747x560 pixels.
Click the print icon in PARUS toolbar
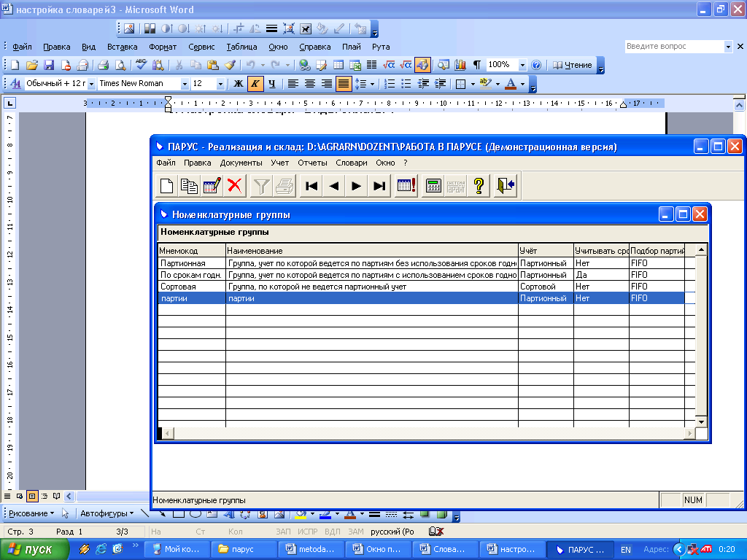click(x=284, y=186)
